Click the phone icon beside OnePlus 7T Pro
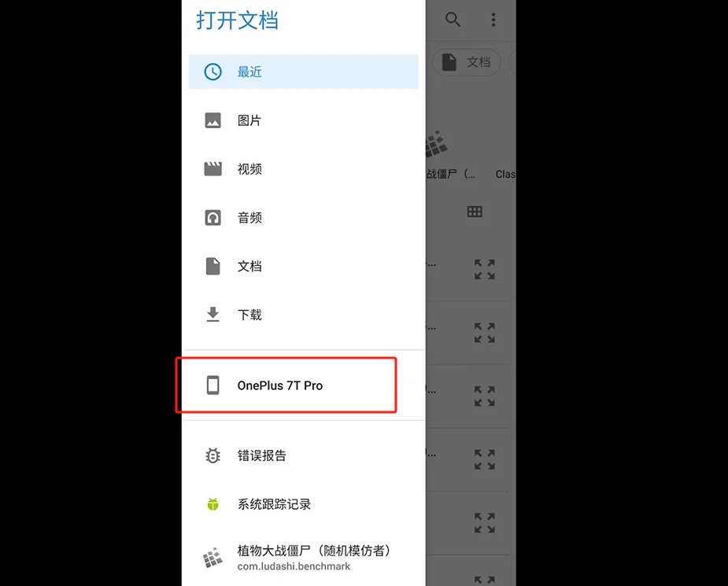The height and width of the screenshot is (586, 728). pos(212,385)
